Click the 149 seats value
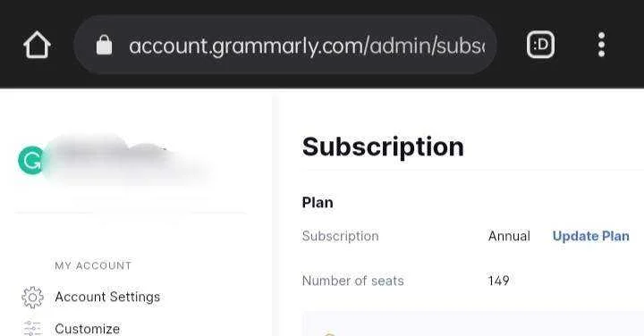 click(498, 281)
